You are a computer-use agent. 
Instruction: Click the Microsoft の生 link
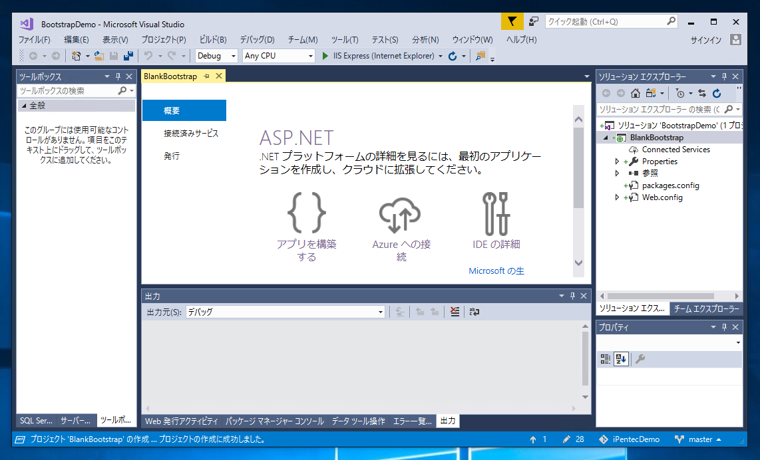pos(496,271)
